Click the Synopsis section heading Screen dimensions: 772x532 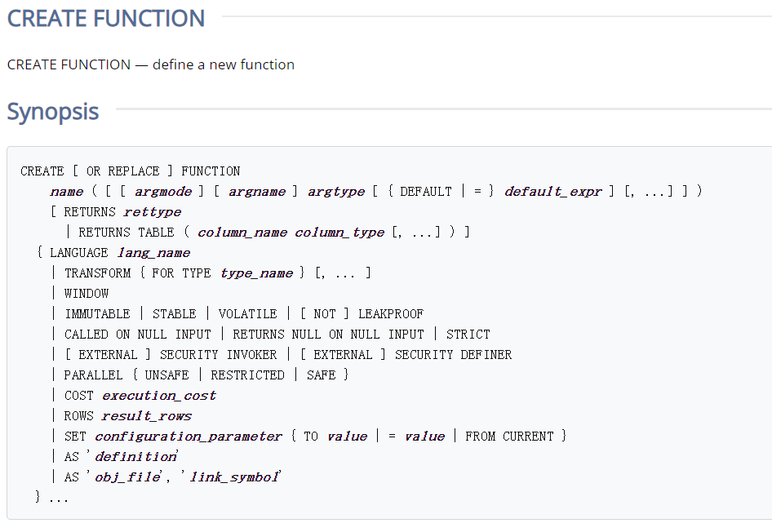coord(53,112)
